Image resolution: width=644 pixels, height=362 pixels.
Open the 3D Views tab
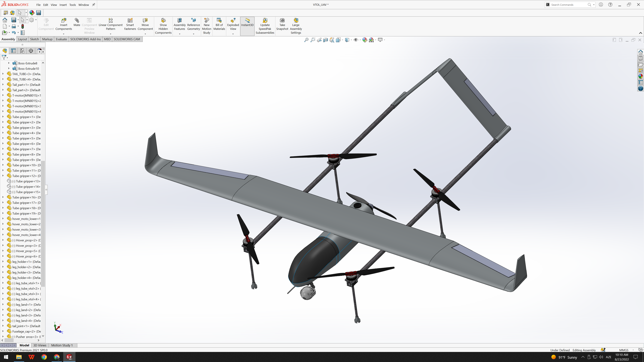40,345
